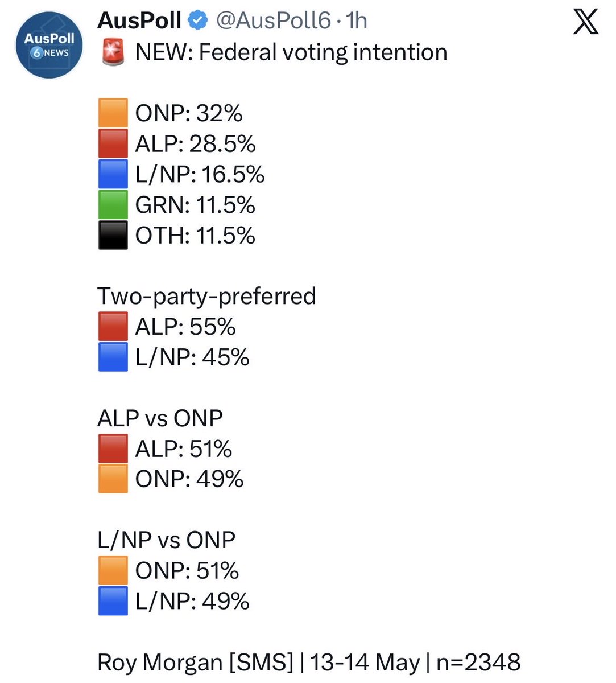Viewport: 616px width, 683px height.
Task: Click the red siren emoji icon
Action: [113, 52]
